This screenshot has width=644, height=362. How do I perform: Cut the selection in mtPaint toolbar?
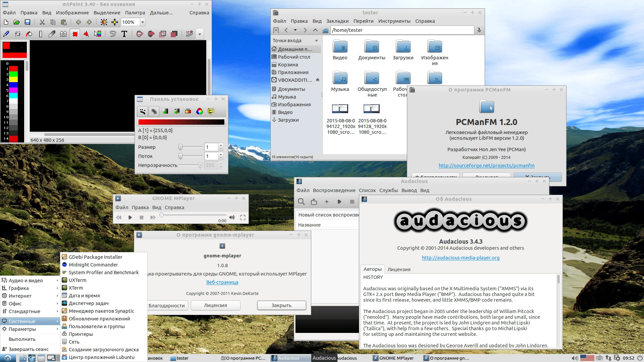click(x=42, y=22)
